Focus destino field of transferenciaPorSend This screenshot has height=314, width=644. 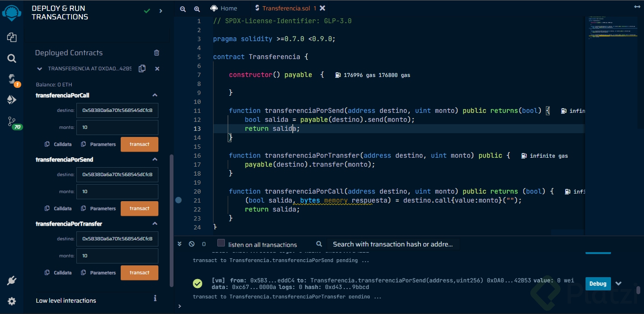[x=117, y=174]
